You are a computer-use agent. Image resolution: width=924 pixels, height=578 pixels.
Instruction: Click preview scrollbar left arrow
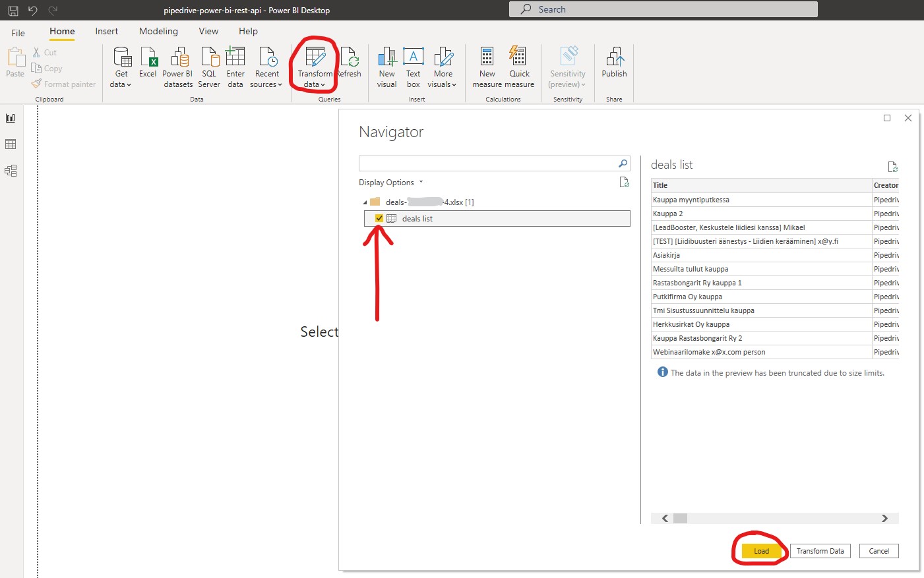665,518
